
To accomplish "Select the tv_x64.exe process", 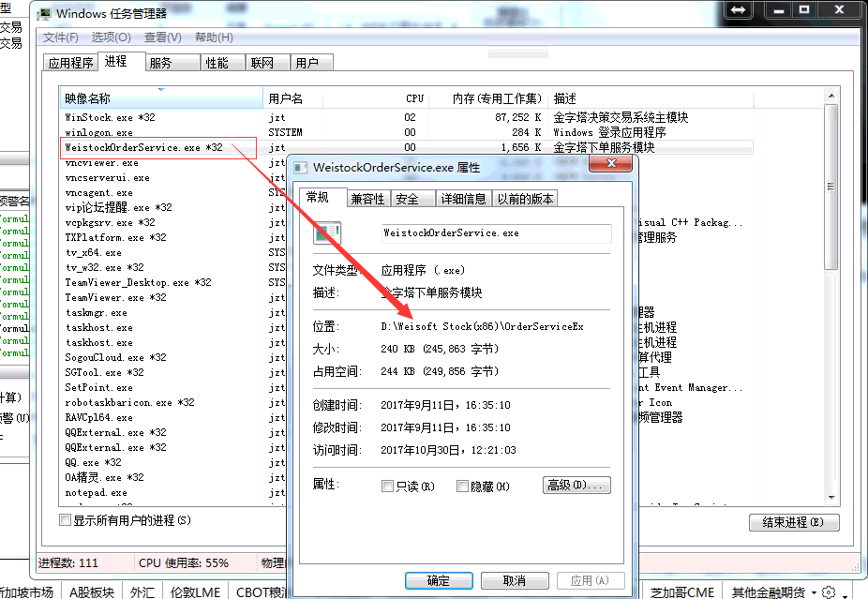I will [94, 252].
